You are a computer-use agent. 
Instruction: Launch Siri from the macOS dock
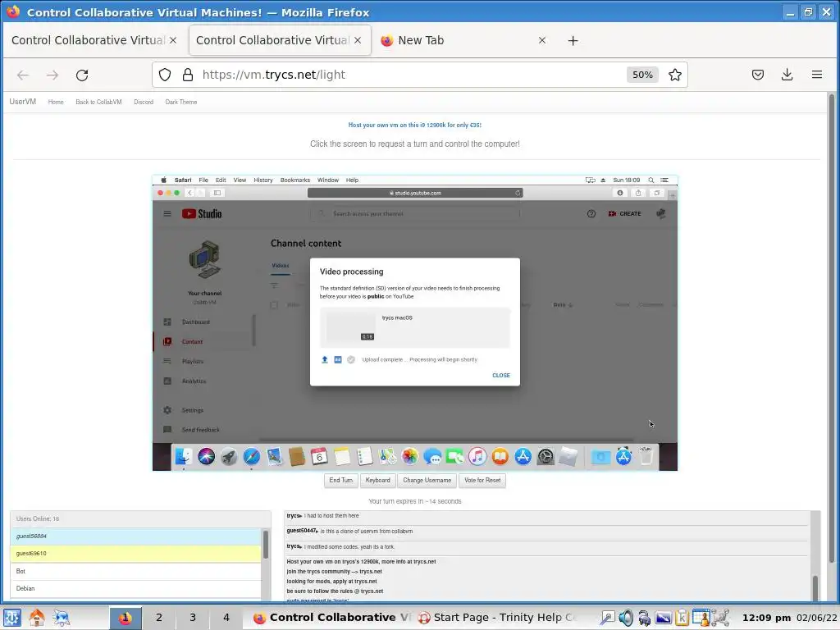[206, 456]
